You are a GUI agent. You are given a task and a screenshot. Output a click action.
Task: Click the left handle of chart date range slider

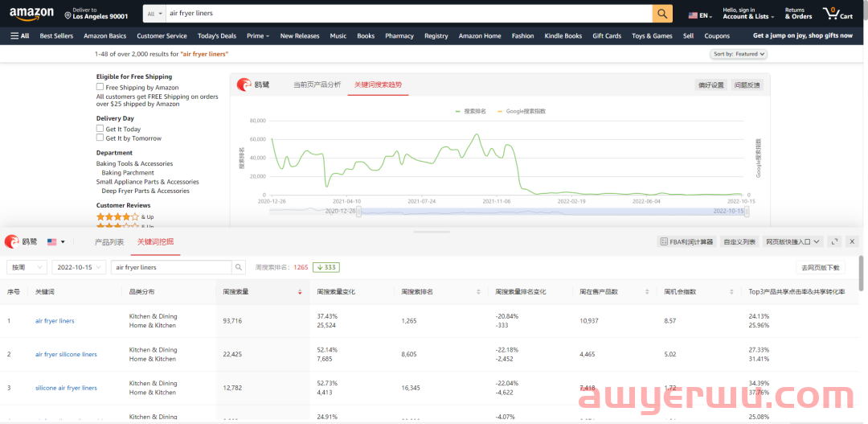tap(359, 212)
